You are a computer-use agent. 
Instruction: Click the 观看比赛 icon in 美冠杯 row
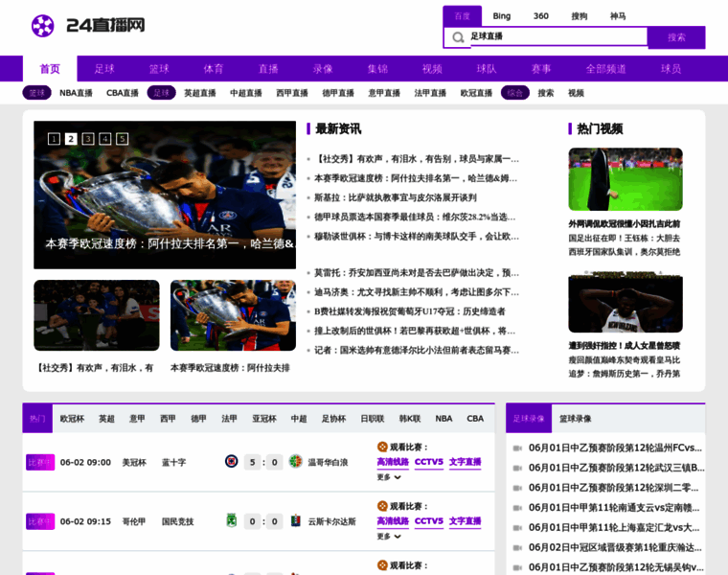tap(382, 447)
